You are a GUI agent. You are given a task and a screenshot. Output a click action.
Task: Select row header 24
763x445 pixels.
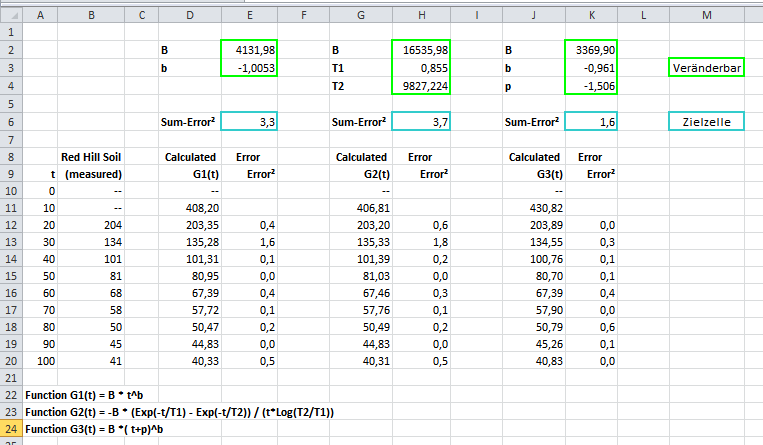pyautogui.click(x=11, y=428)
